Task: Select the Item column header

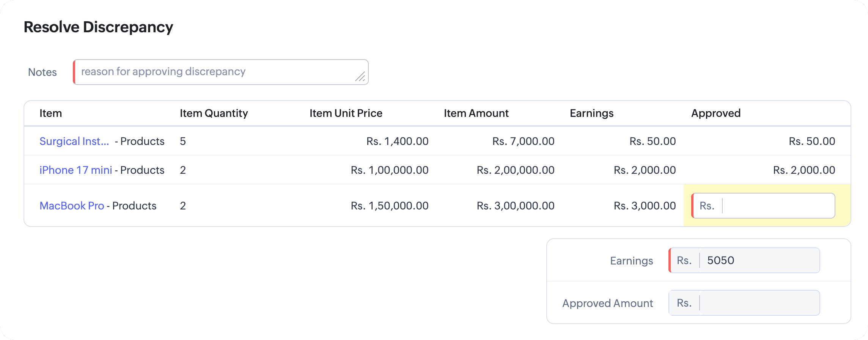Action: 51,113
